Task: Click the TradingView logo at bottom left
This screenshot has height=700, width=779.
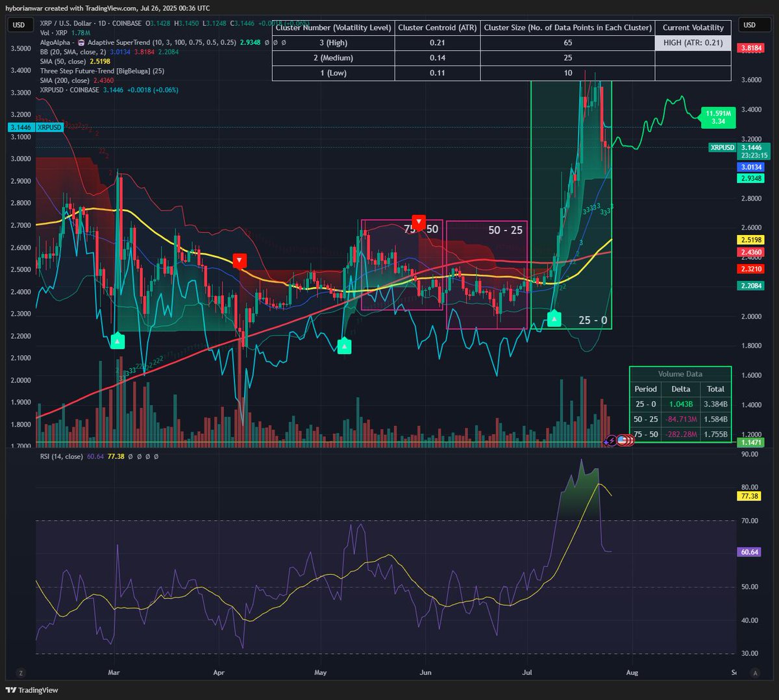Action: (31, 690)
